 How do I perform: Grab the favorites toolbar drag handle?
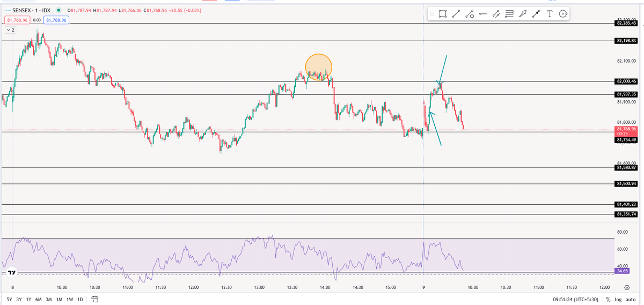tap(432, 14)
